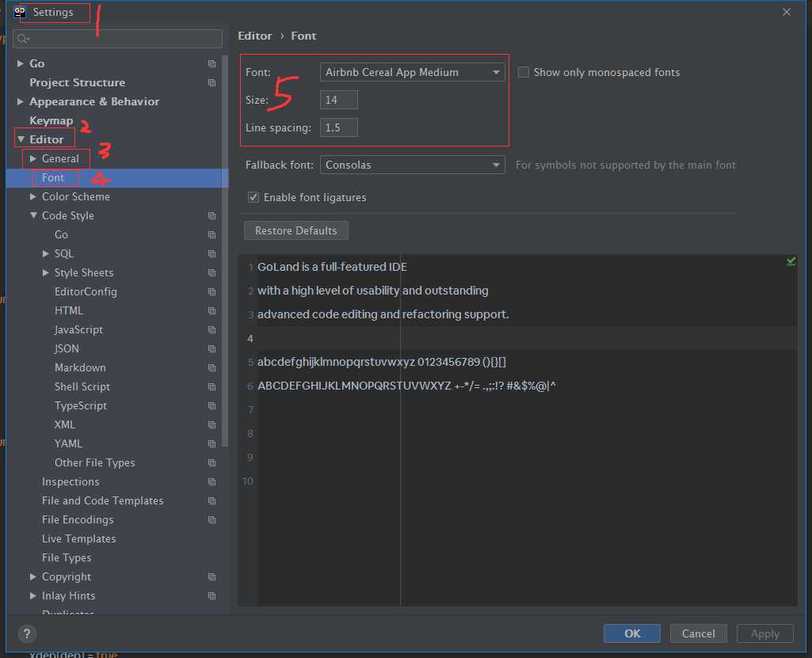Click the project-level icon beside Inspections
This screenshot has width=812, height=658.
pos(212,482)
